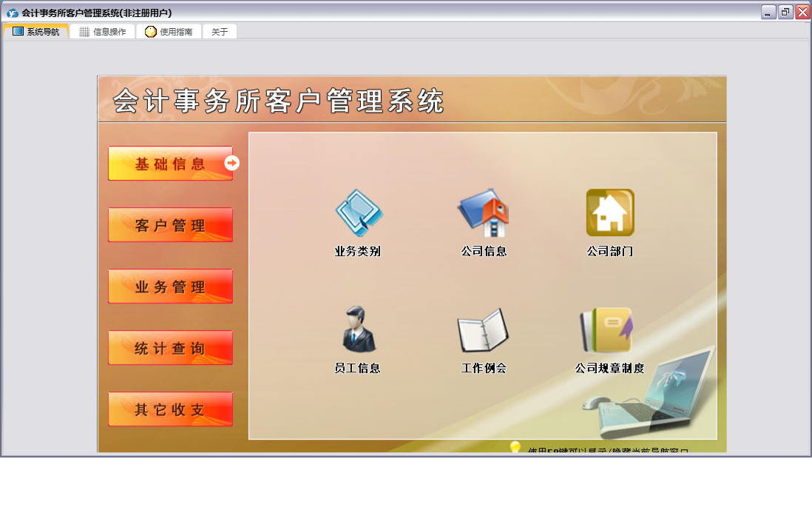The width and height of the screenshot is (812, 530).
Task: Switch to the 系统导航 tab
Action: (x=35, y=32)
